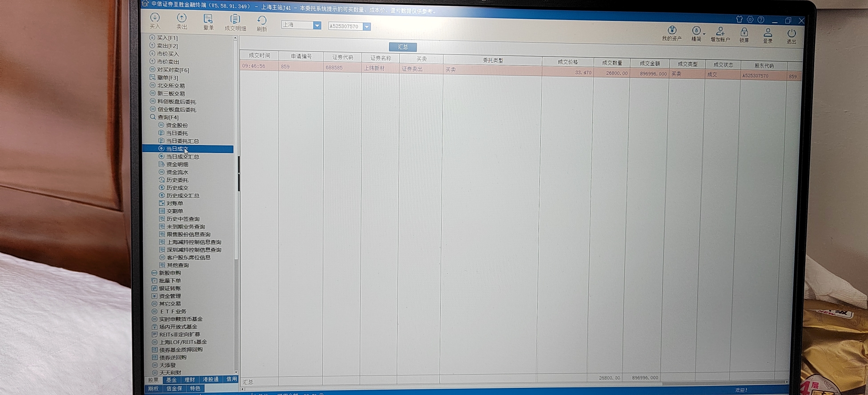Switch to the 信用 bottom tab
868x395 pixels.
click(231, 379)
